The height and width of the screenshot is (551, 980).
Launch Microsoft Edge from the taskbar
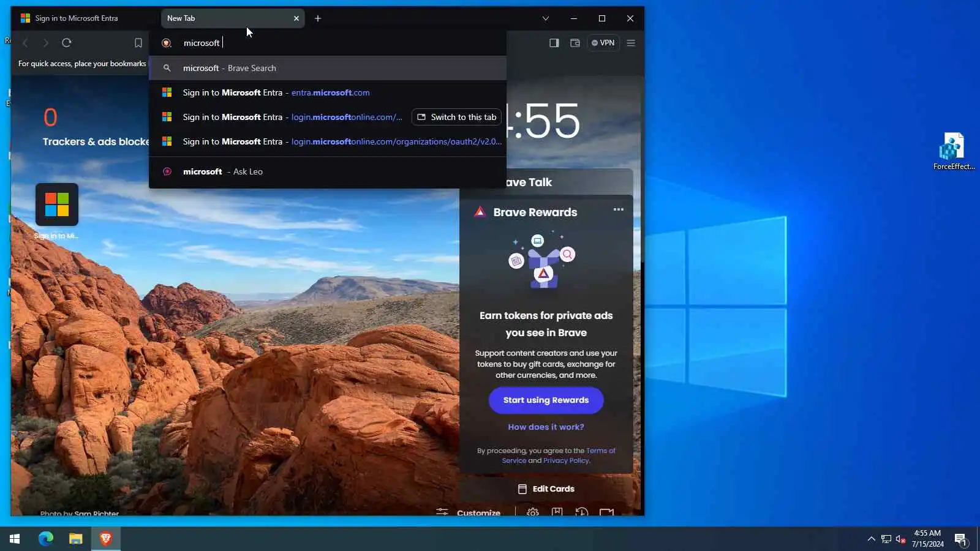coord(46,539)
